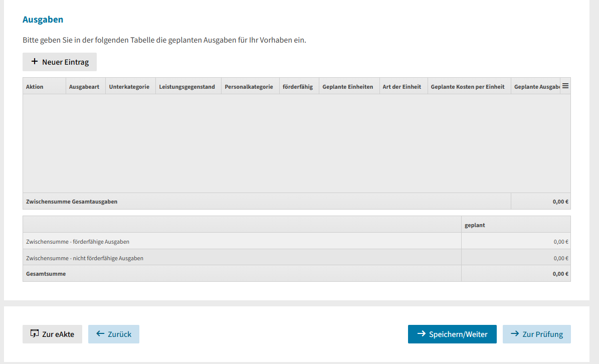The image size is (599, 364).
Task: Click the Leistungsgegenstand column header
Action: [x=187, y=87]
